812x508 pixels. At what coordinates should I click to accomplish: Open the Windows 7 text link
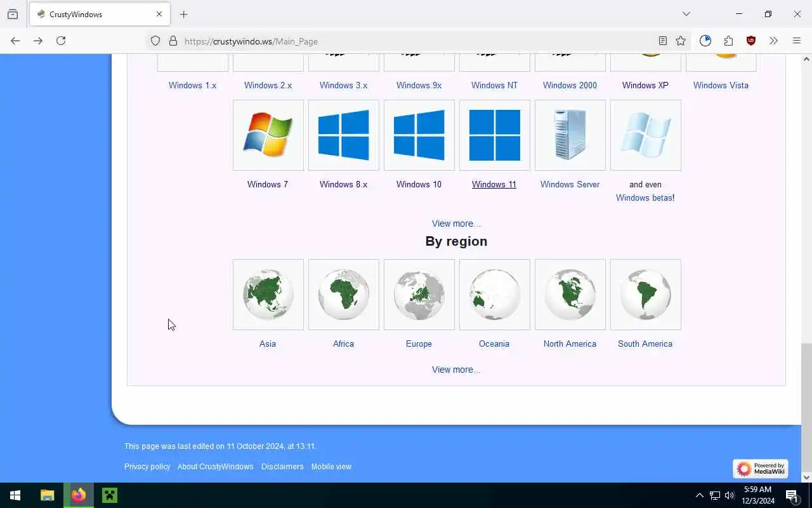(268, 184)
